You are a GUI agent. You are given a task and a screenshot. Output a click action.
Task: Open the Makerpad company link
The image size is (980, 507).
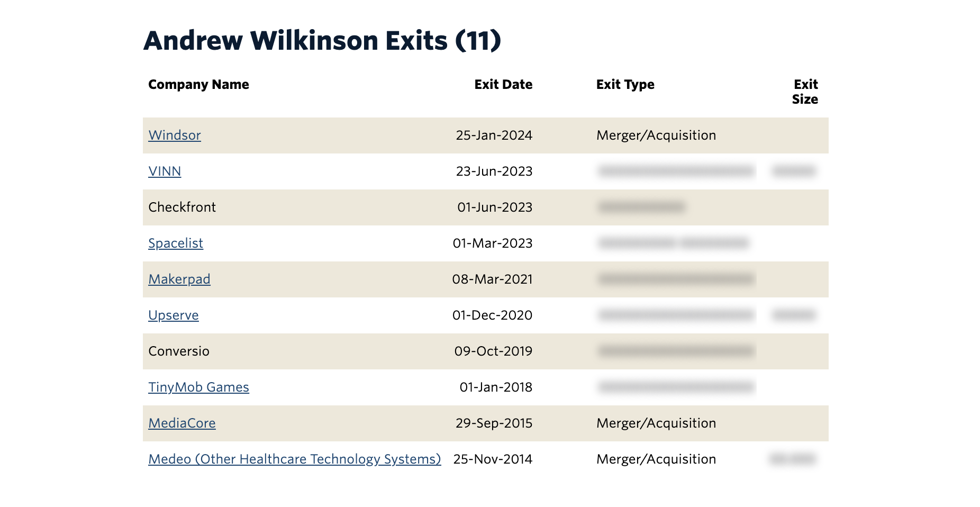(179, 279)
